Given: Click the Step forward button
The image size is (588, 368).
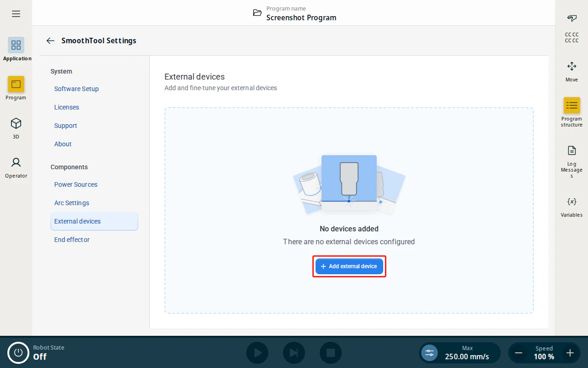Looking at the screenshot, I should click(294, 353).
